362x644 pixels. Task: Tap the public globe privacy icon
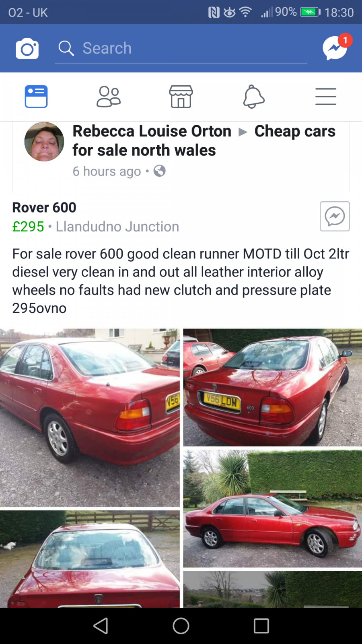160,171
